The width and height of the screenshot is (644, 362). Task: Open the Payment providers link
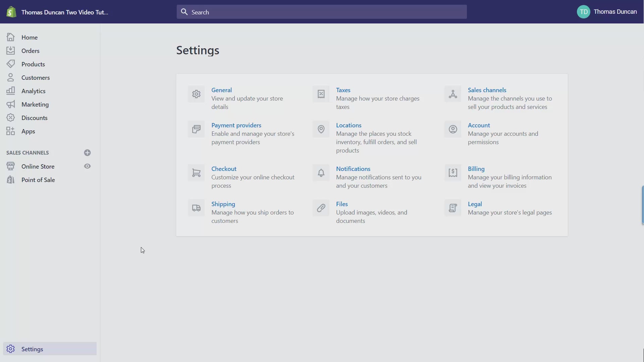pyautogui.click(x=236, y=125)
